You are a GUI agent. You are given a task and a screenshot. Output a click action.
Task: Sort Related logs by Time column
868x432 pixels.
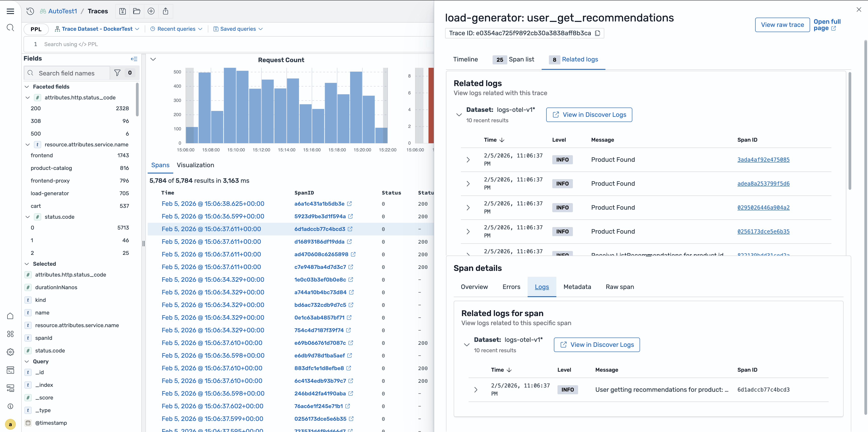pyautogui.click(x=494, y=140)
